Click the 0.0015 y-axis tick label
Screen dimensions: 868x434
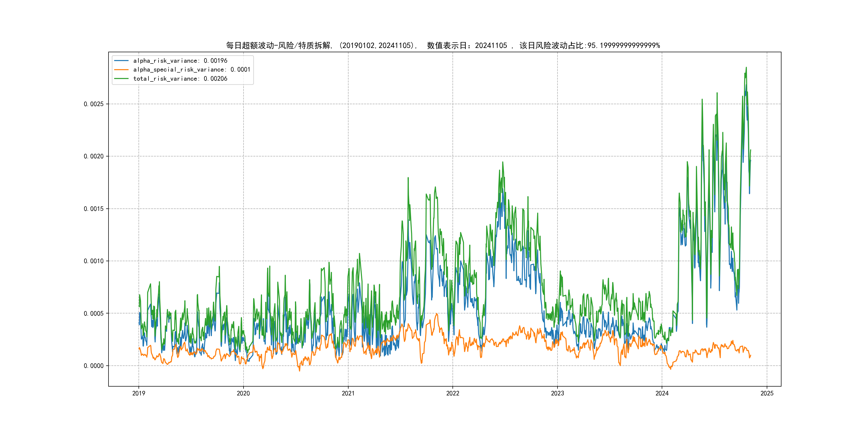click(x=94, y=209)
